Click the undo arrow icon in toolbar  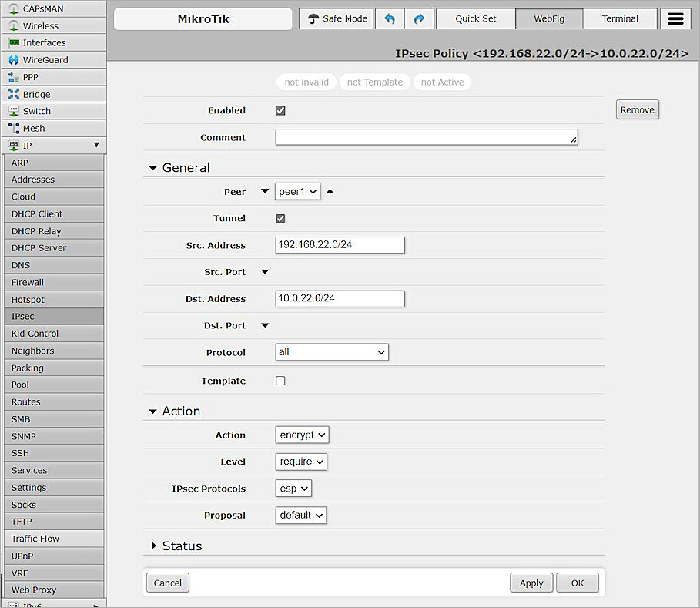pyautogui.click(x=390, y=19)
